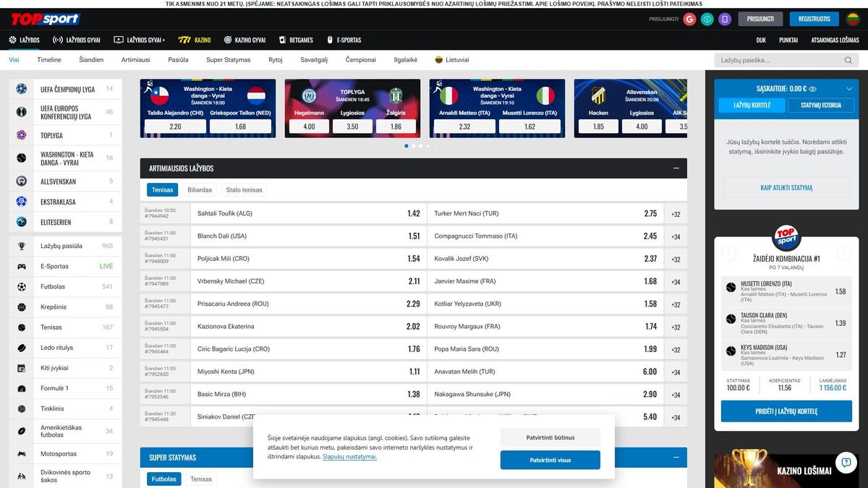This screenshot has width=868, height=488.
Task: Go to first carousel slide dot
Action: (x=407, y=146)
